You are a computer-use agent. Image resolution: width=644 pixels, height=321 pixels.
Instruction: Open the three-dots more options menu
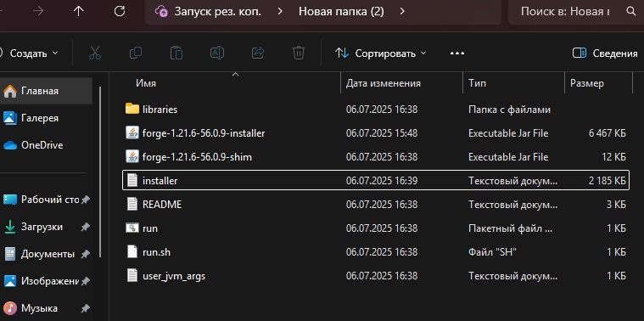click(457, 53)
